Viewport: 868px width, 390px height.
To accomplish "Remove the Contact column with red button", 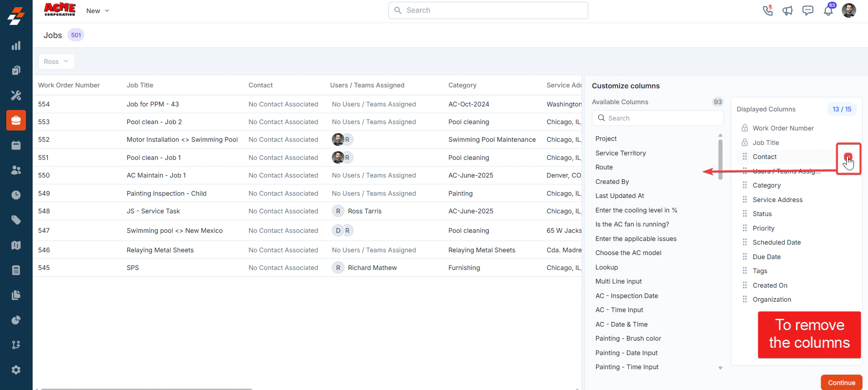I will tap(848, 157).
